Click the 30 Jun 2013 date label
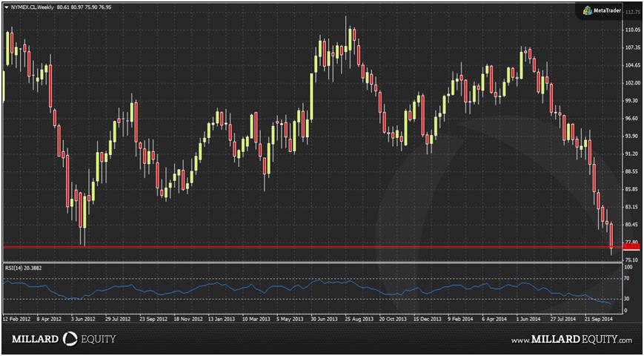The image size is (644, 356). tap(325, 319)
